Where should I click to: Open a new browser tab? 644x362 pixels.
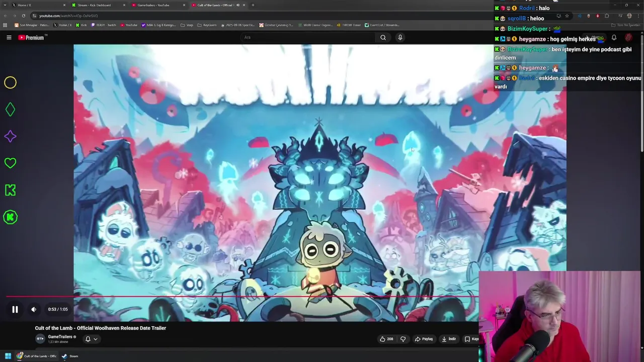[x=253, y=5]
